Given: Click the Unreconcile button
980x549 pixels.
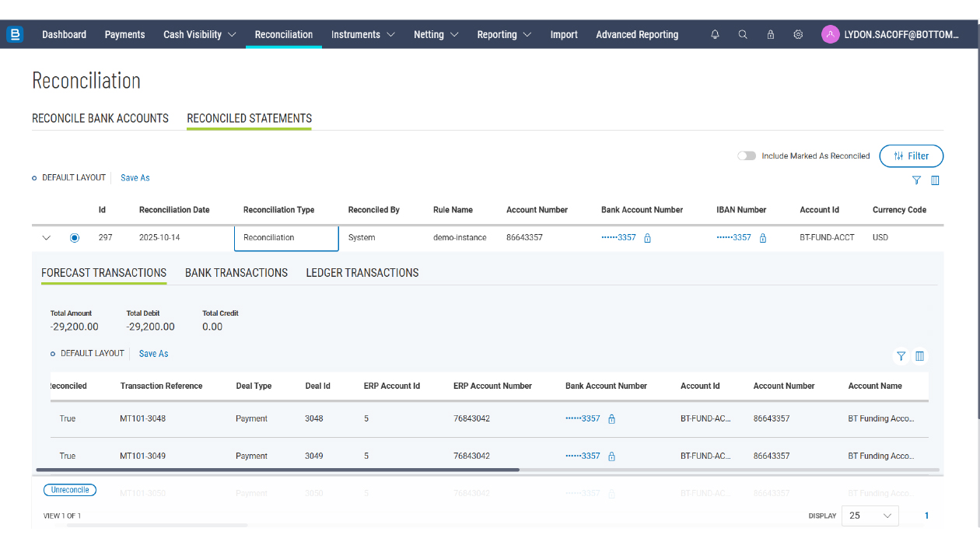Looking at the screenshot, I should pos(70,490).
